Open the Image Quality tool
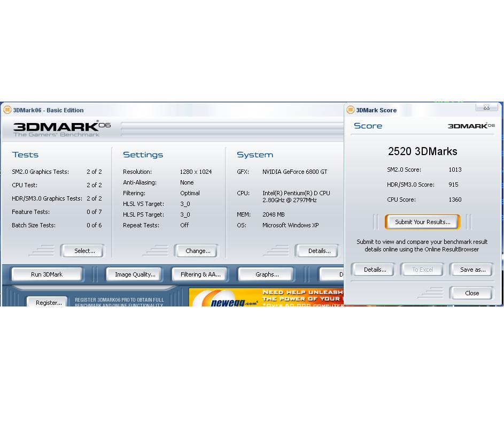 click(134, 274)
